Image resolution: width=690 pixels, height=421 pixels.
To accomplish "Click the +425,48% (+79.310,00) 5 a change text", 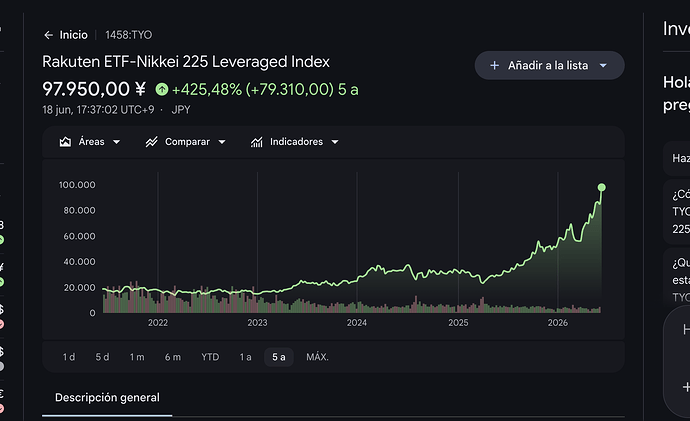I will pyautogui.click(x=265, y=90).
